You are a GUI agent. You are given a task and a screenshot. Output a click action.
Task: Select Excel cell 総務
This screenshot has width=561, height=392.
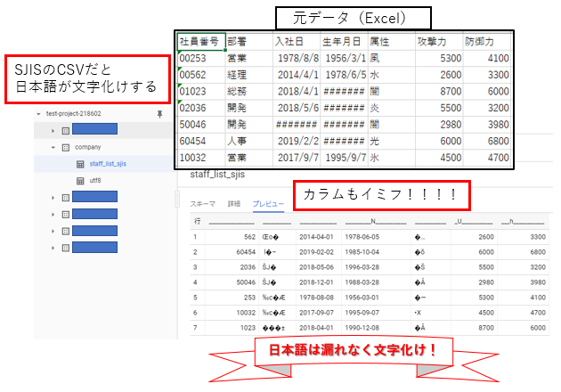pos(249,91)
